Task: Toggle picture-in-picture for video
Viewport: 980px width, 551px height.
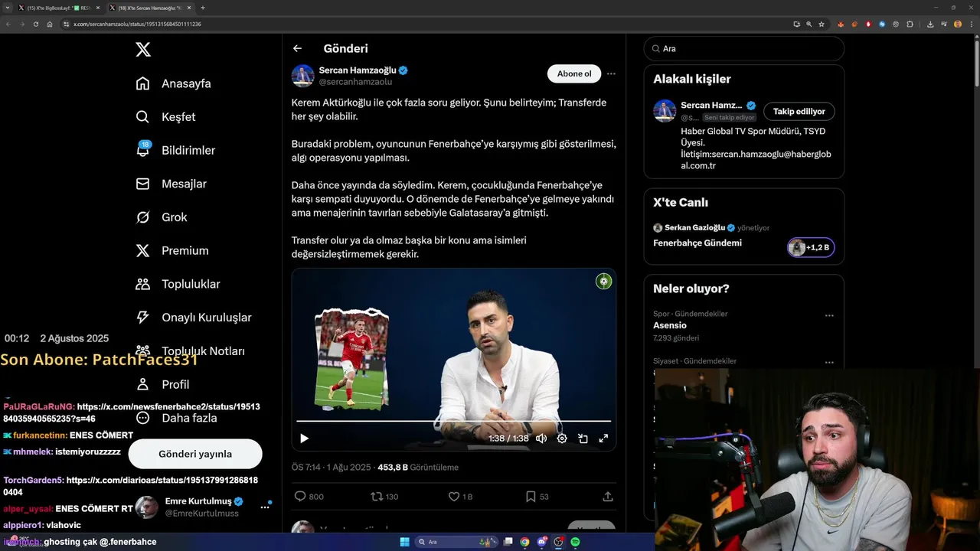Action: (x=583, y=439)
